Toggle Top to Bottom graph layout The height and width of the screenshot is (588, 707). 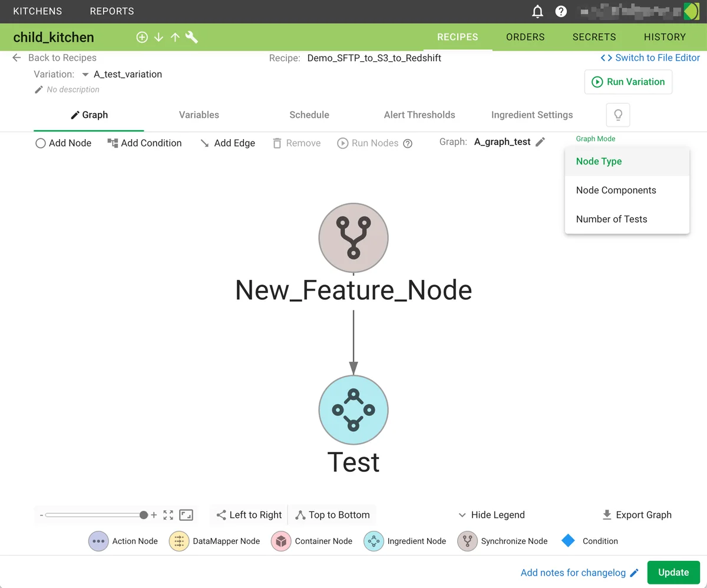332,514
